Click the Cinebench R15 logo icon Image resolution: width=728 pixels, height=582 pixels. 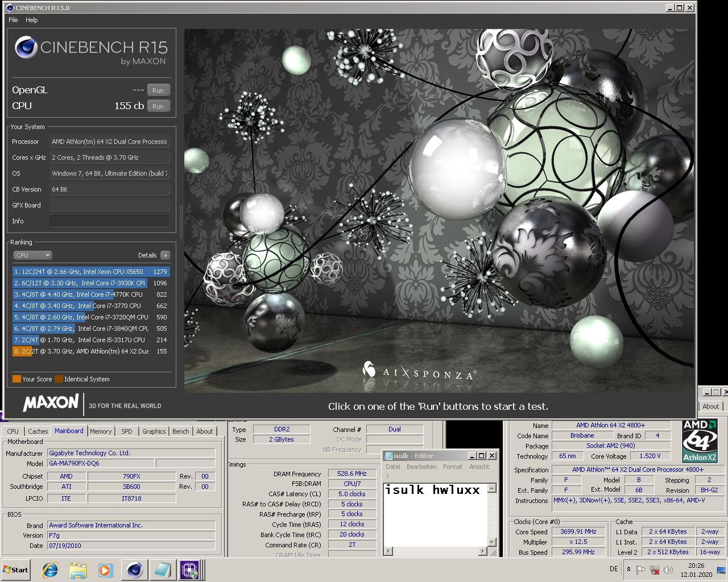pyautogui.click(x=26, y=48)
